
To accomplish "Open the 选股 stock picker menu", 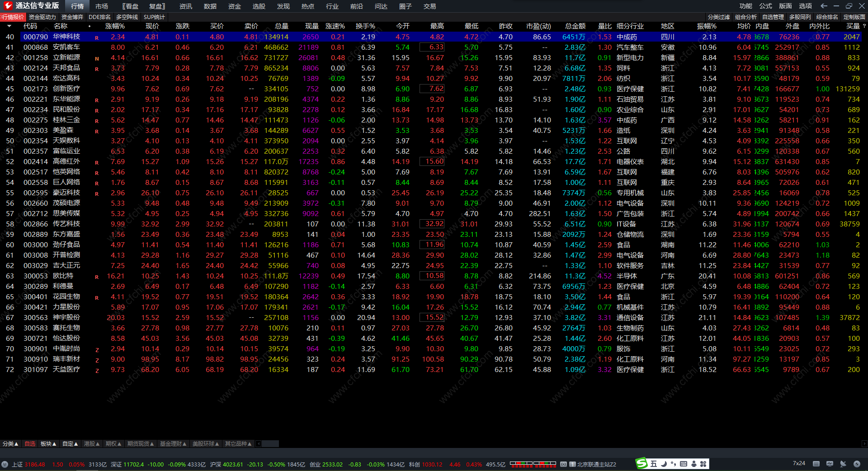I will [259, 6].
